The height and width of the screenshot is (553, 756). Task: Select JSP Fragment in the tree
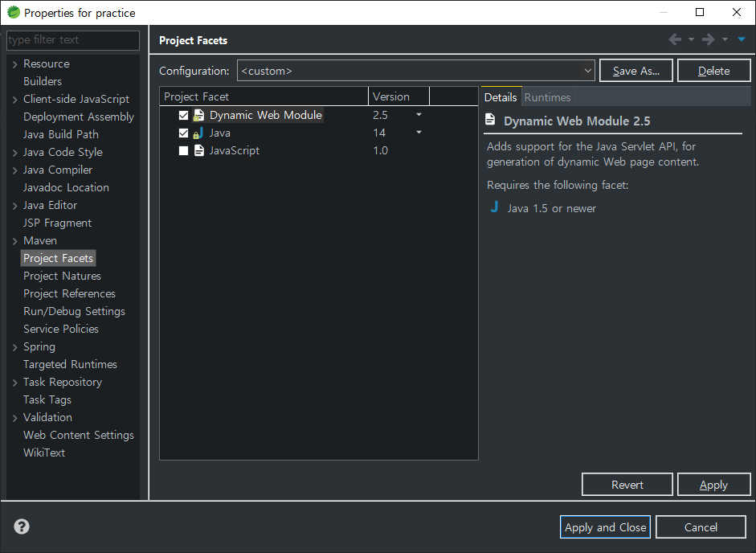57,223
